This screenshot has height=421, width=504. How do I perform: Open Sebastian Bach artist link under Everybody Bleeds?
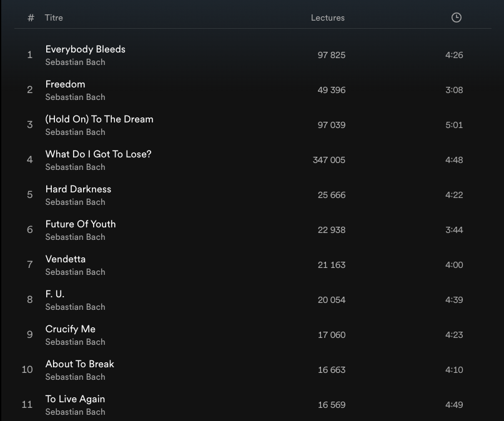click(75, 62)
